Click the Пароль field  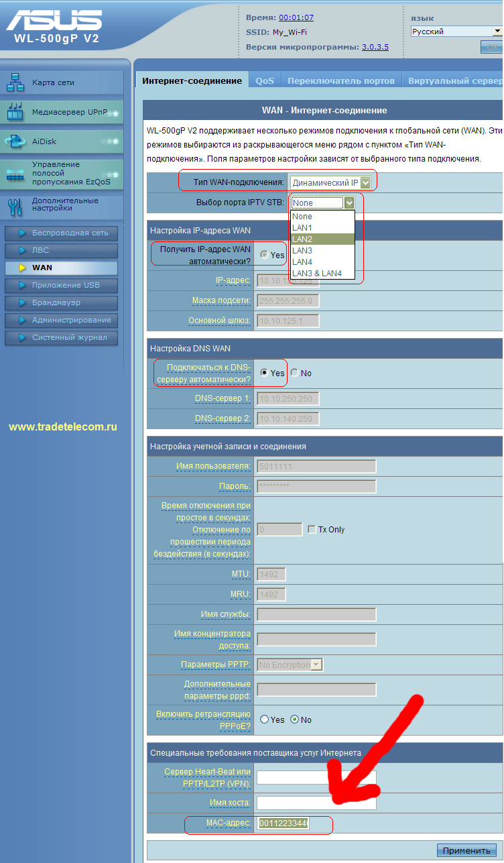tap(316, 487)
